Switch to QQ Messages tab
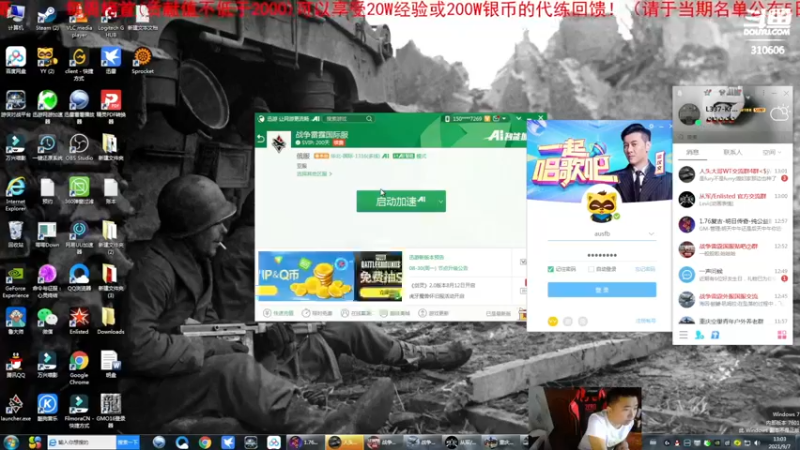The image size is (800, 450). click(x=692, y=152)
